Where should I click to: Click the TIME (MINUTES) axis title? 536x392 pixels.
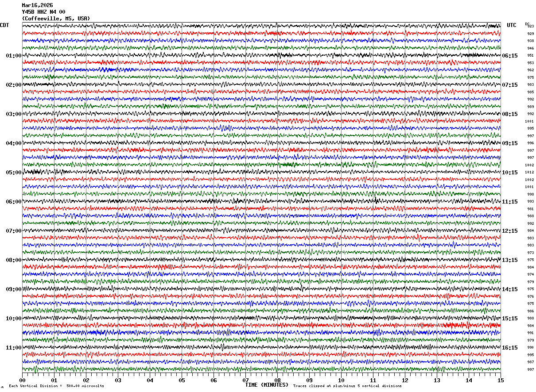pos(267,385)
